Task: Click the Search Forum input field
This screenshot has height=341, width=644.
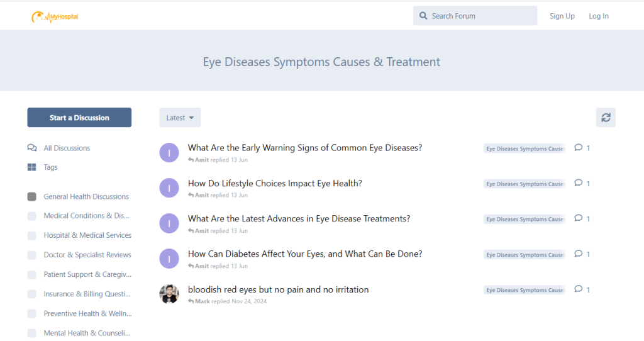Action: tap(481, 16)
